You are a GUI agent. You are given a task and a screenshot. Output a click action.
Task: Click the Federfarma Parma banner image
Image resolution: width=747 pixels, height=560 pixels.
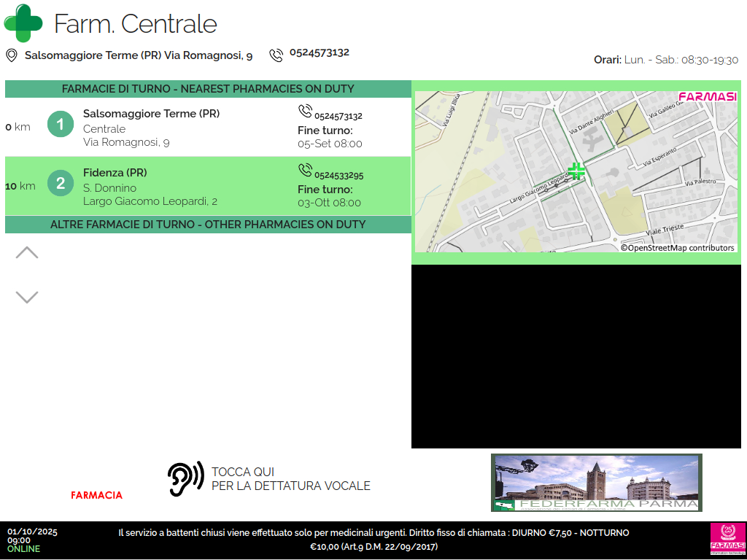596,483
